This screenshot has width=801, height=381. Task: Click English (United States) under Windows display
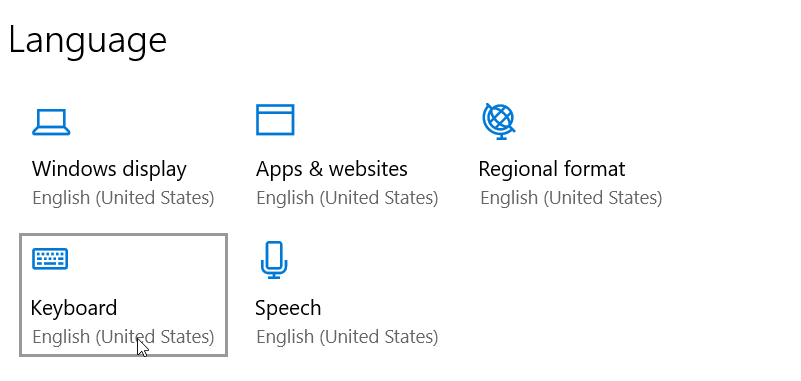[x=123, y=198]
